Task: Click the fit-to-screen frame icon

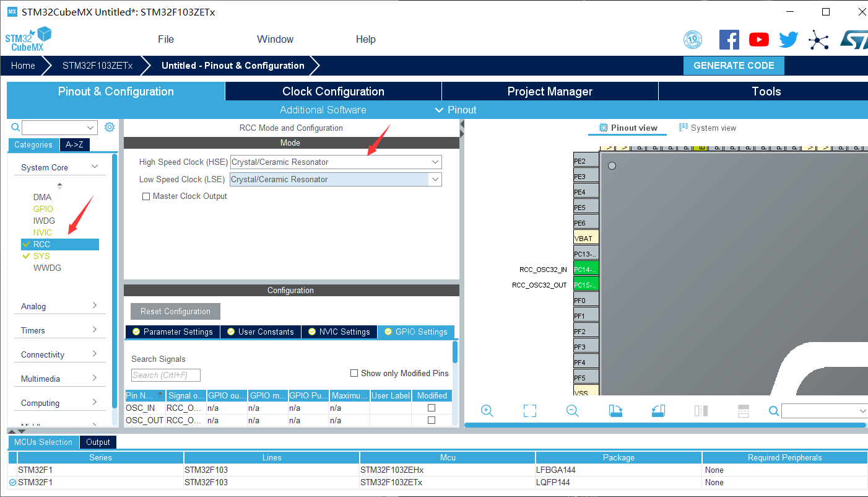Action: [x=529, y=411]
